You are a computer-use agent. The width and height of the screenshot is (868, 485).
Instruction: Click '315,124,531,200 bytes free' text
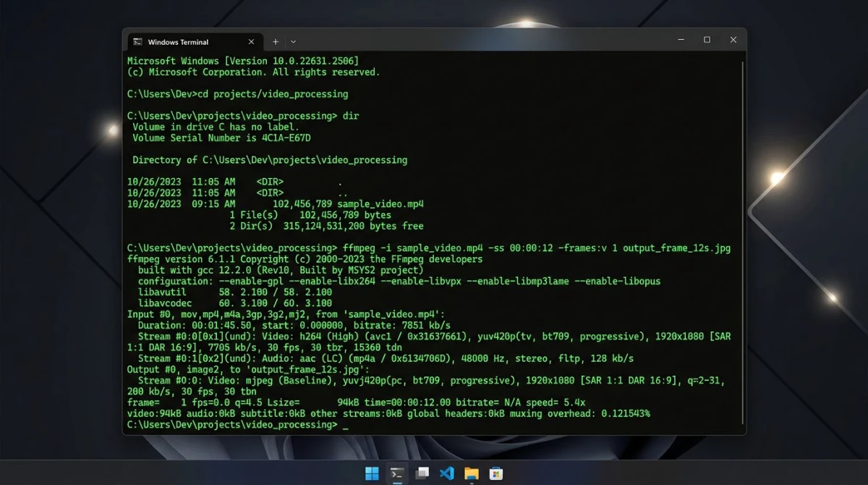pyautogui.click(x=353, y=226)
